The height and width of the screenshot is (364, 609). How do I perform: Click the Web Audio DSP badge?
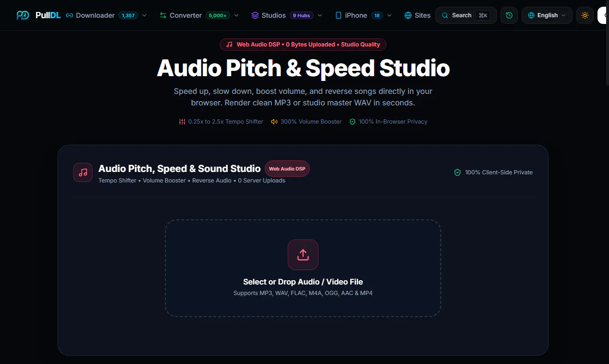(x=287, y=169)
